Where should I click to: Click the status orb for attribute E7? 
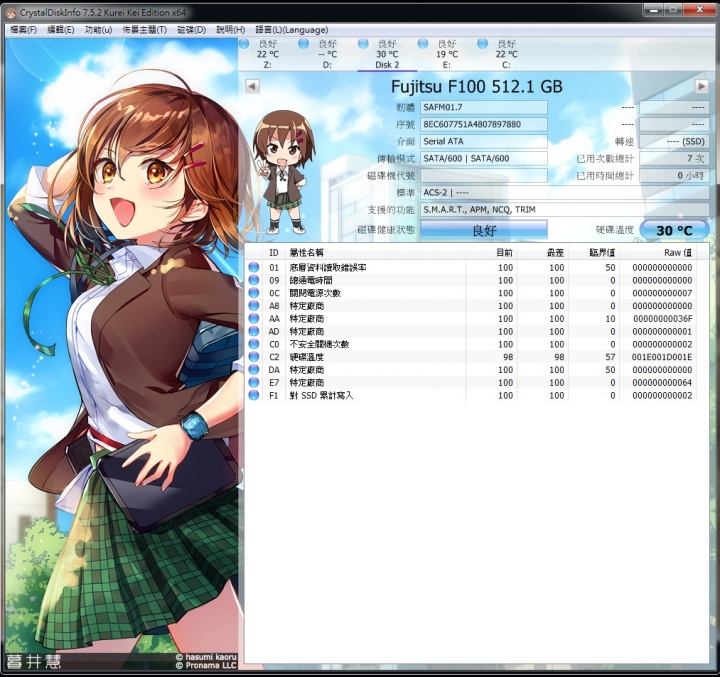click(253, 383)
